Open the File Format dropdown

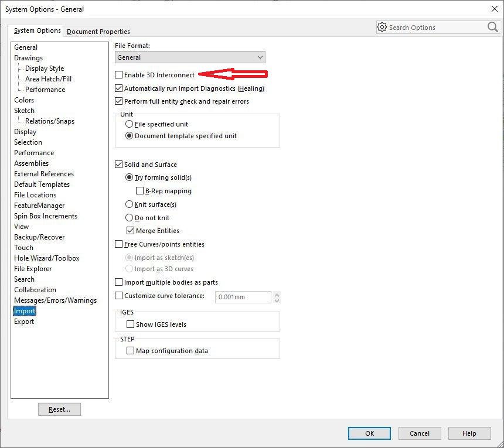tap(190, 57)
